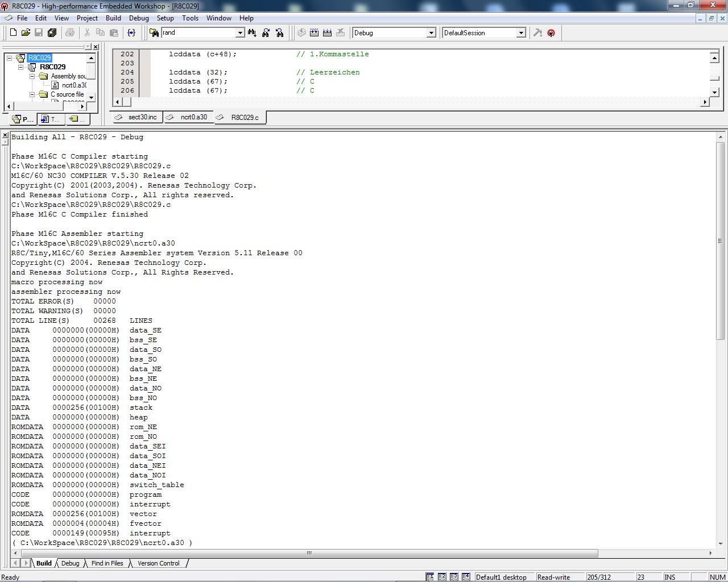This screenshot has height=582, width=728.
Task: Switch to the Version Control output tab
Action: point(158,563)
